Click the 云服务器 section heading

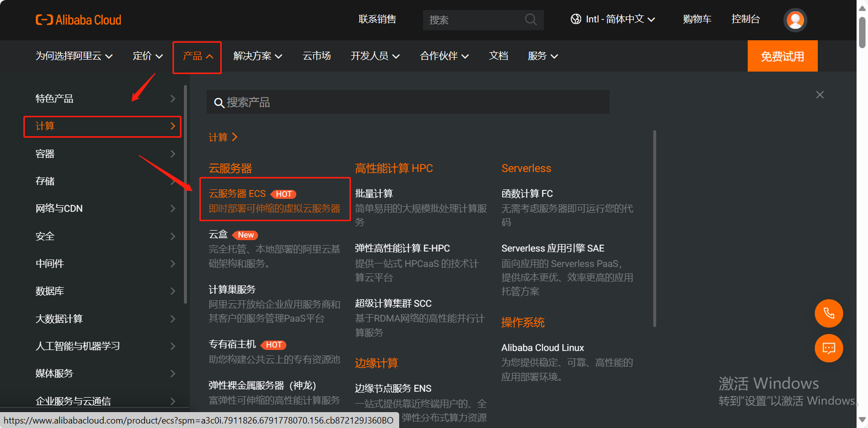click(x=230, y=168)
